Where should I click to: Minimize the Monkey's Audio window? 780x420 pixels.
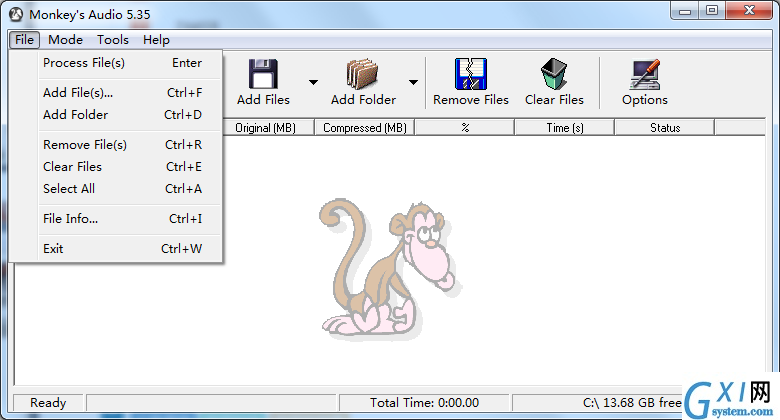(685, 11)
